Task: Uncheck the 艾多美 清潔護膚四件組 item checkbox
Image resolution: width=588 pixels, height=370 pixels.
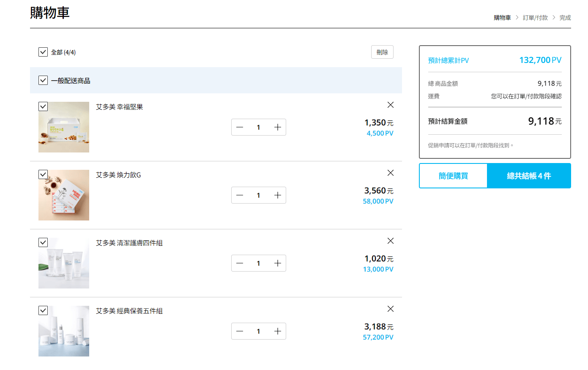Action: point(43,242)
